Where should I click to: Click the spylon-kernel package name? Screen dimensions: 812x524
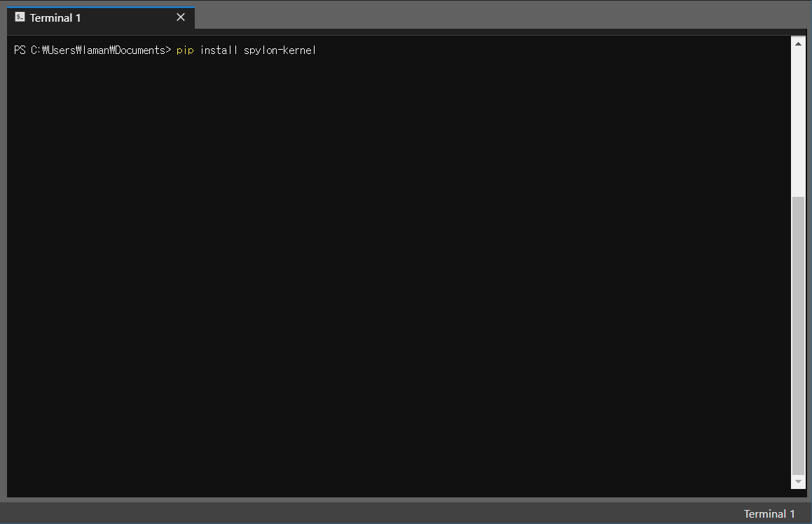click(x=280, y=50)
